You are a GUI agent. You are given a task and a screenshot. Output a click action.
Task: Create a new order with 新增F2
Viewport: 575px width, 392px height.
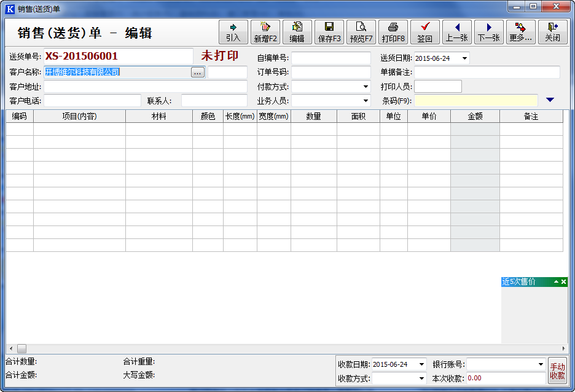(x=265, y=32)
